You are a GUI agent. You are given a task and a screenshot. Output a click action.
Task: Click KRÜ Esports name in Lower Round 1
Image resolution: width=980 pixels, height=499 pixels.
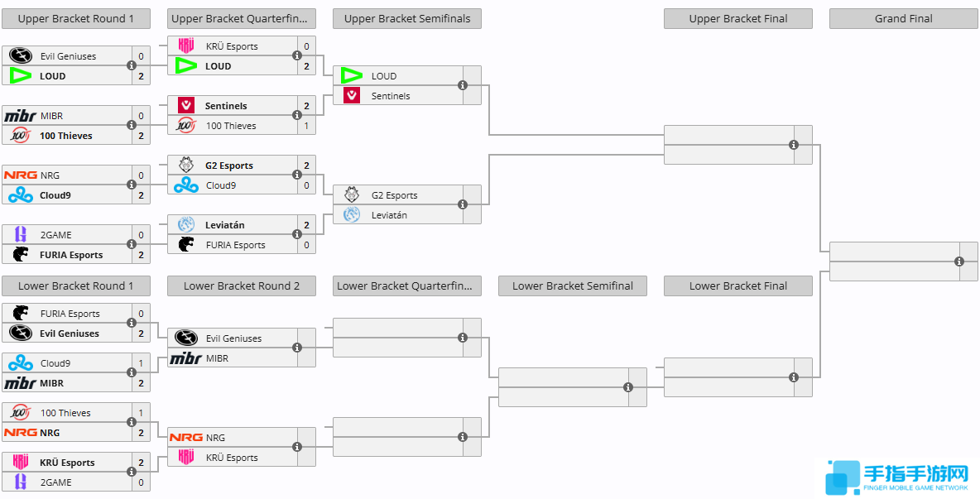coord(67,463)
